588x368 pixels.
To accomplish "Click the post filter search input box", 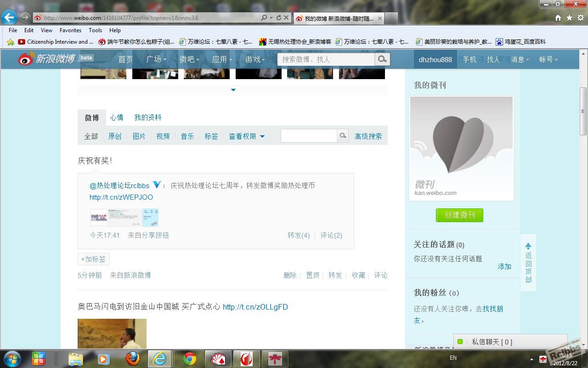I will [309, 136].
